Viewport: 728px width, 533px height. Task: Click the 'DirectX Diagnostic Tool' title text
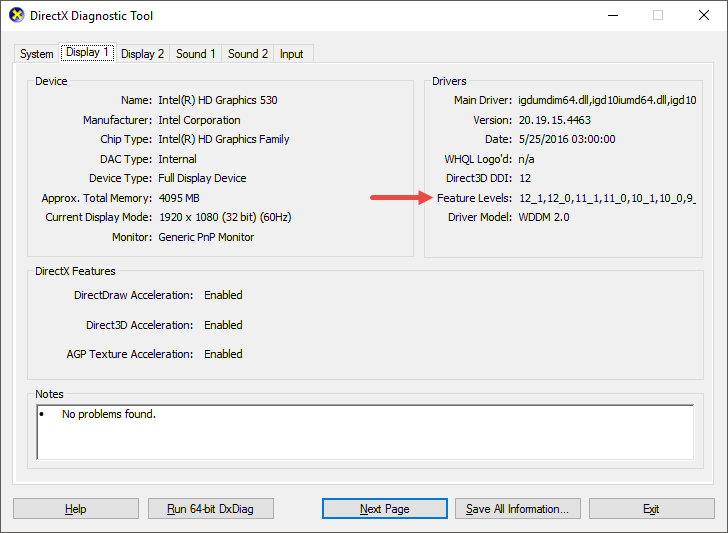pyautogui.click(x=91, y=16)
